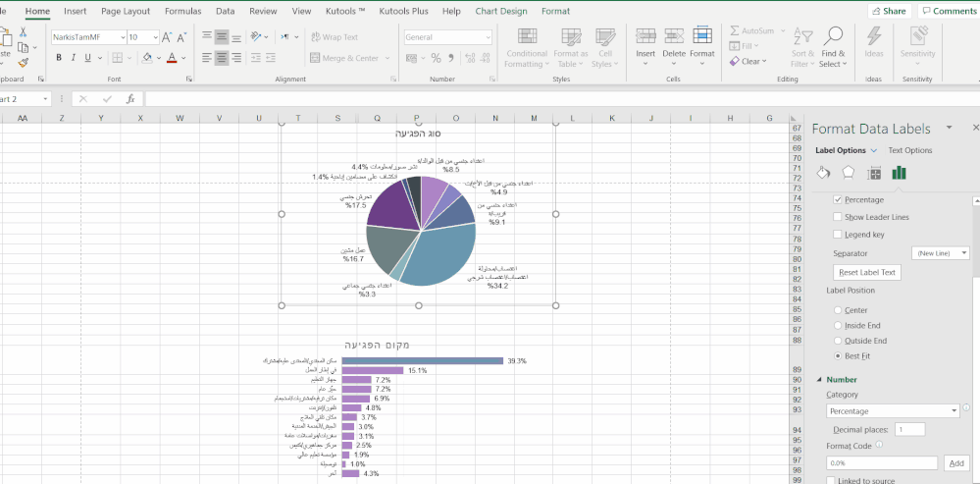
Task: Select Inside End label position
Action: pyautogui.click(x=838, y=325)
